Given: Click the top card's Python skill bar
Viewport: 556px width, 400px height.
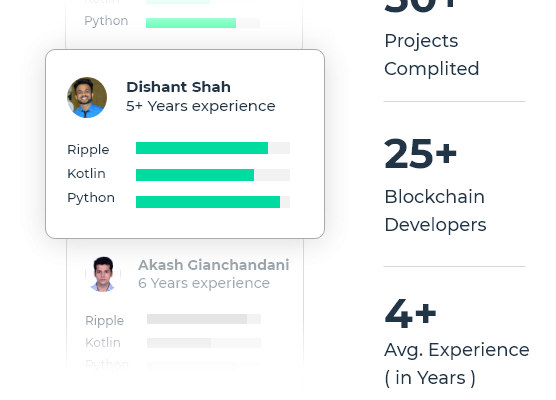Looking at the screenshot, I should pyautogui.click(x=203, y=23).
